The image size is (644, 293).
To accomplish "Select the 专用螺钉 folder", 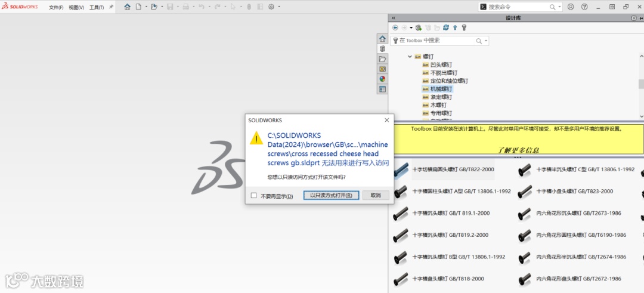I will click(x=438, y=113).
